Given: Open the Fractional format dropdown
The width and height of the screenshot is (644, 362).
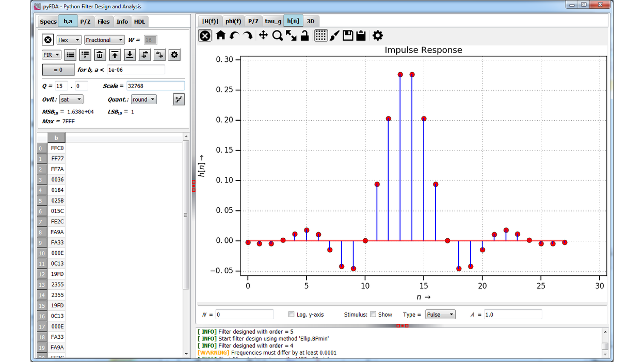Looking at the screenshot, I should click(x=104, y=40).
